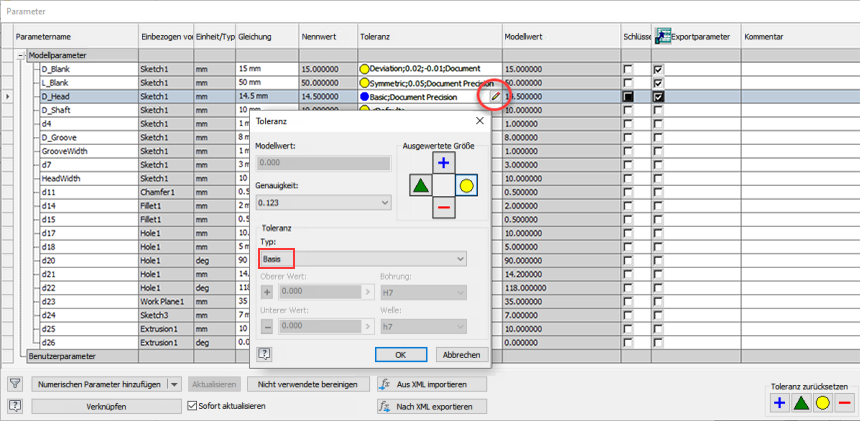Toggle the Schlüssel checkbox for D_Head

628,96
